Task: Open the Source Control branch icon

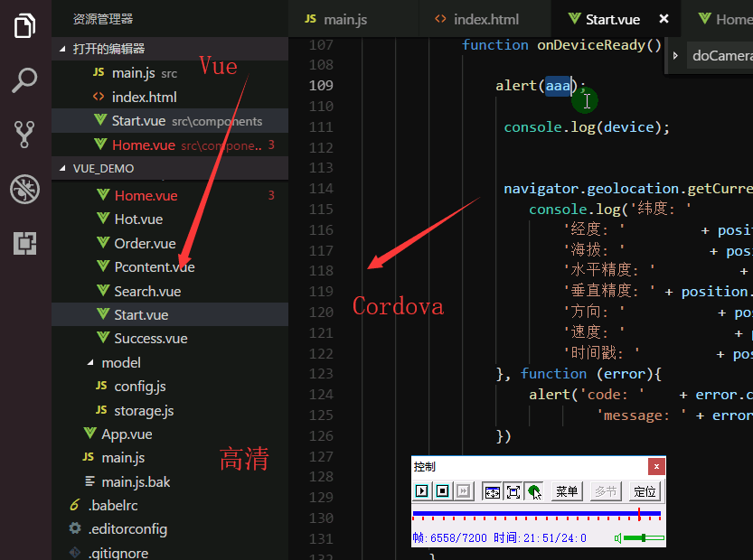Action: pos(24,135)
